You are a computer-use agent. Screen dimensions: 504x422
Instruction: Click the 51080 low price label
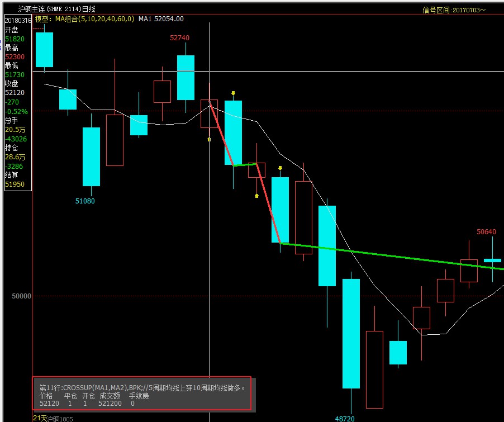(x=85, y=201)
